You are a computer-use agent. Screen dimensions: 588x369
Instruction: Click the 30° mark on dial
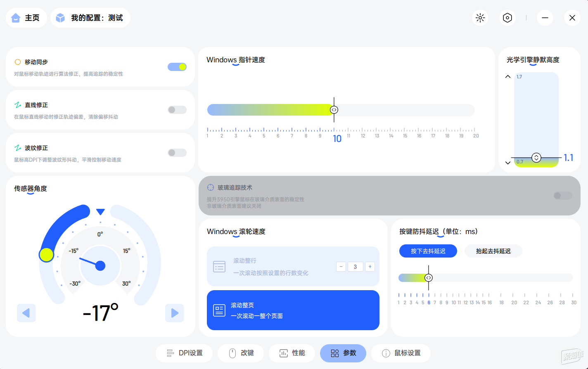point(126,284)
